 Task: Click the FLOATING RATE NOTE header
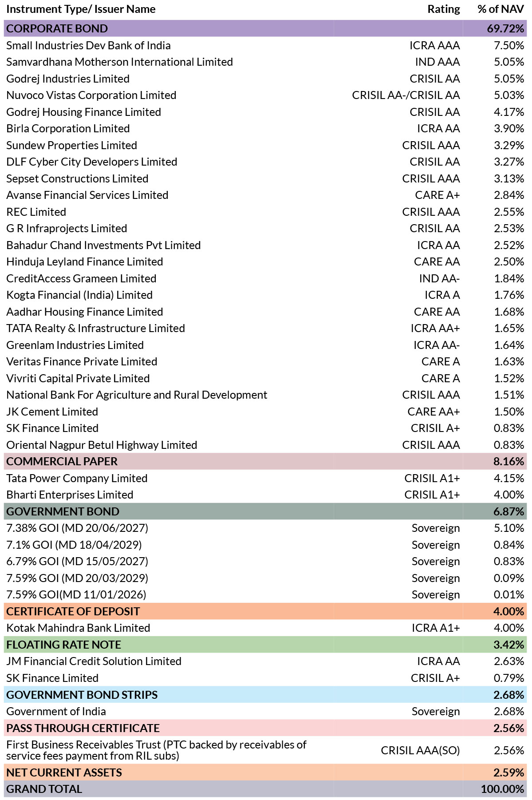[x=265, y=645]
